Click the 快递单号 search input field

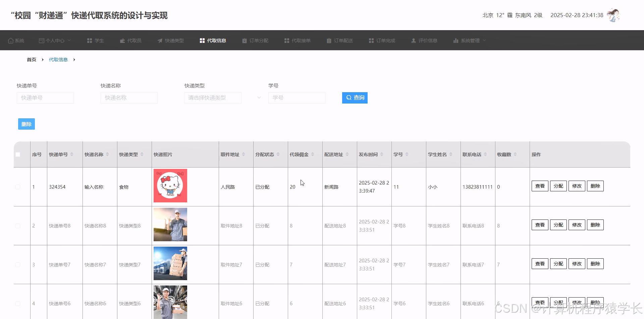[45, 98]
